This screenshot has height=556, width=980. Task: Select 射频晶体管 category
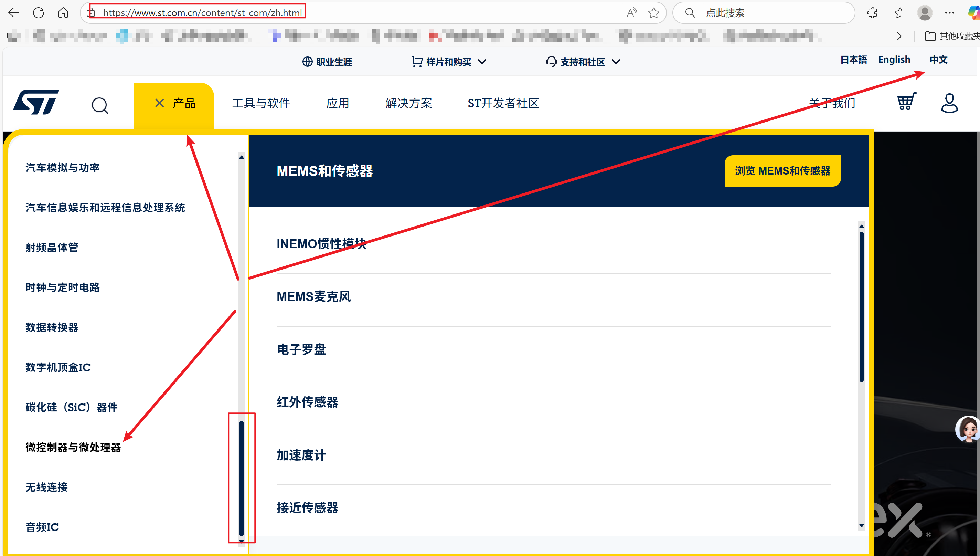(x=52, y=248)
